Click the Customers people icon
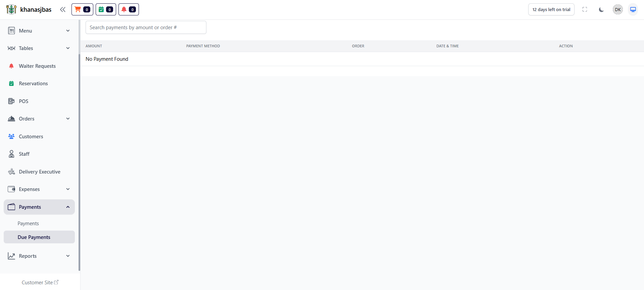 pyautogui.click(x=11, y=136)
